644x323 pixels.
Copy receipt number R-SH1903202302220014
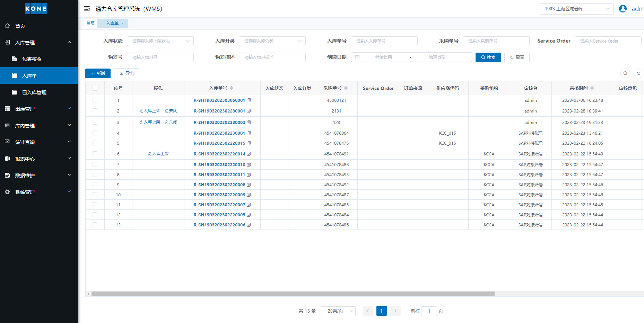click(249, 154)
